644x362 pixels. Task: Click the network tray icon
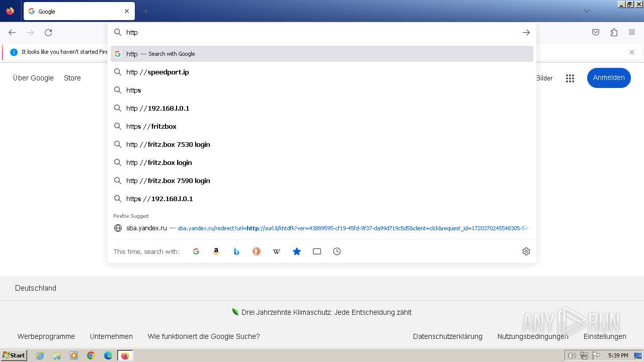tap(584, 355)
